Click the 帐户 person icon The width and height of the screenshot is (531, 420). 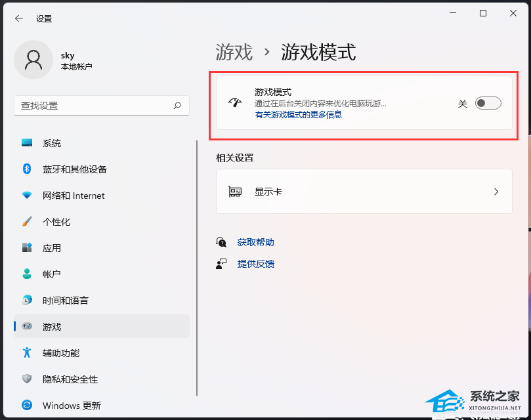(x=27, y=274)
